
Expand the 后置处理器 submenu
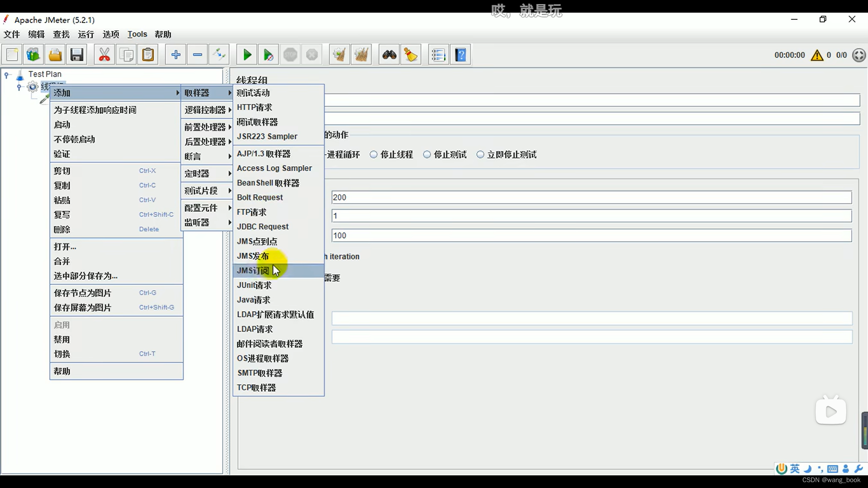point(207,141)
